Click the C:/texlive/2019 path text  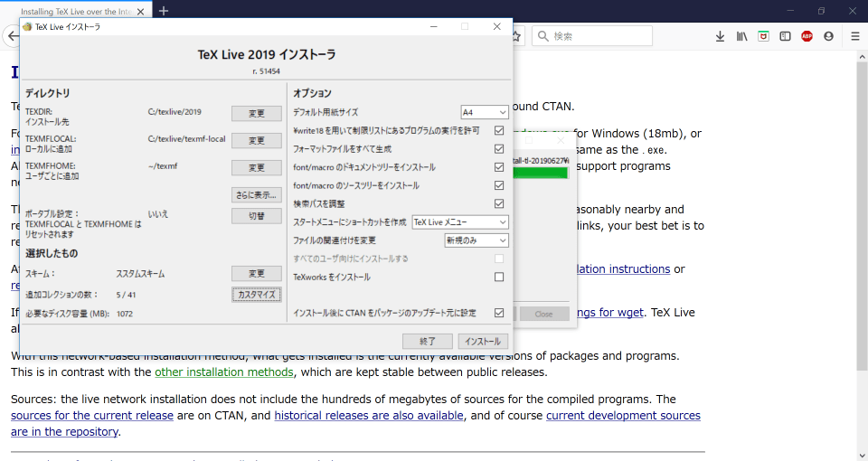tap(175, 112)
